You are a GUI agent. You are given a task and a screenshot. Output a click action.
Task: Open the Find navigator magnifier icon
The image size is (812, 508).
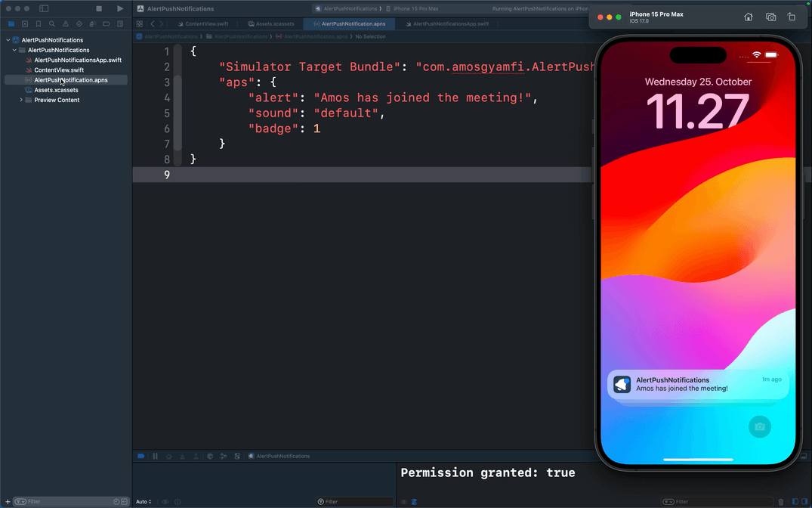(52, 24)
